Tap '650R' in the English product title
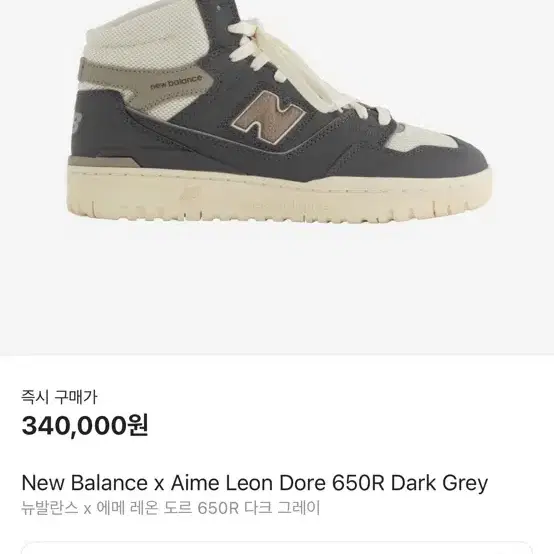 (x=358, y=483)
